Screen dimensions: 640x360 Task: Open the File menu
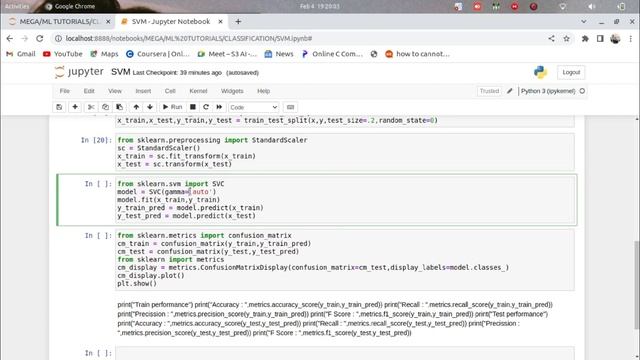tap(64, 91)
